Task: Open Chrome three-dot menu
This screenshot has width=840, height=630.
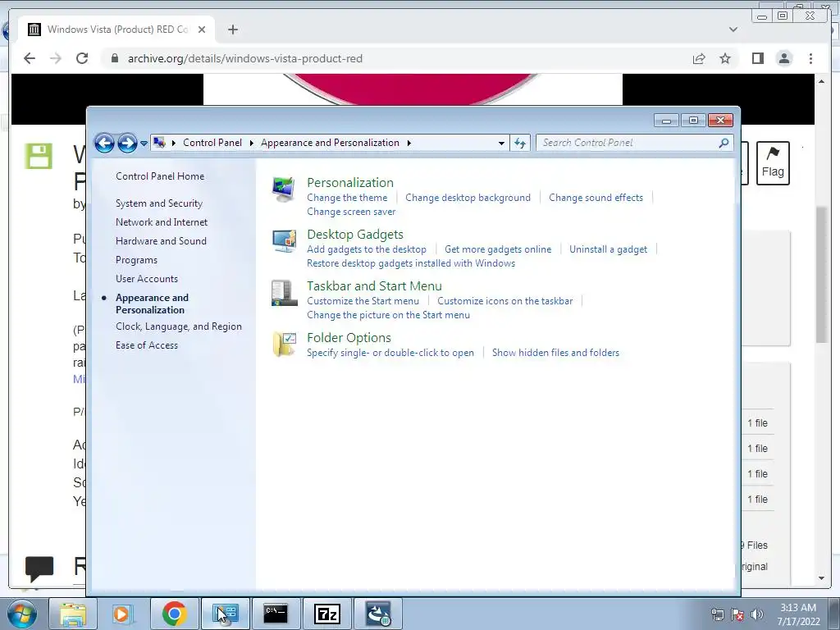Action: [x=810, y=58]
